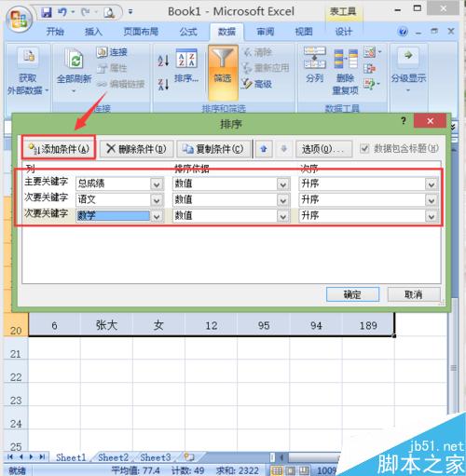Cancel the sort dialog
Viewport: 466px width, 476px height.
pos(414,294)
